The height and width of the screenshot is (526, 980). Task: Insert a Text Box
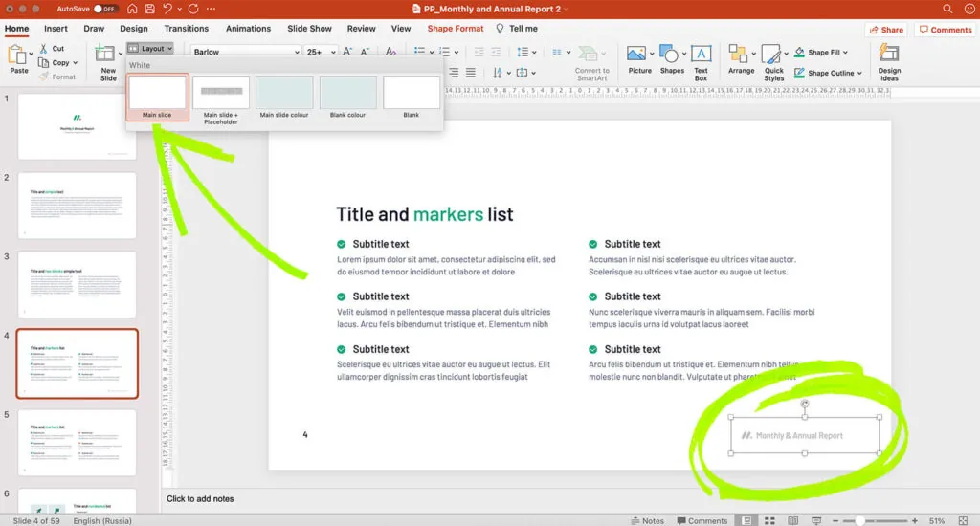pyautogui.click(x=701, y=63)
